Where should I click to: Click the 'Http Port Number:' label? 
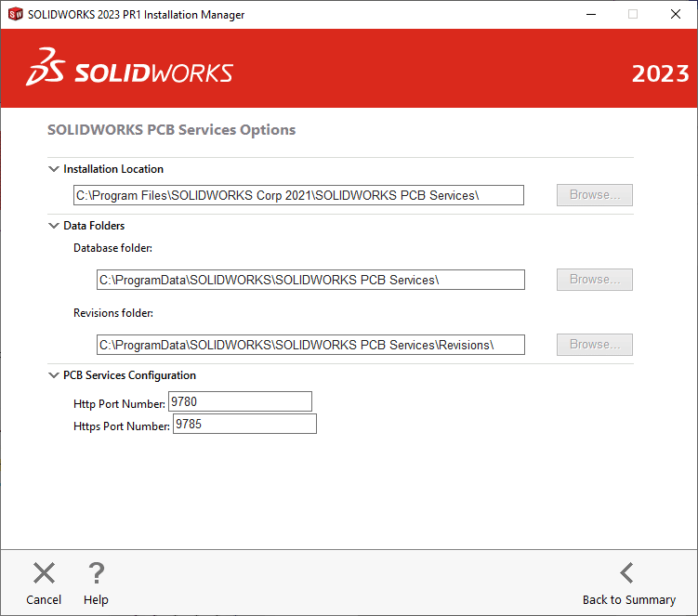[x=119, y=403]
